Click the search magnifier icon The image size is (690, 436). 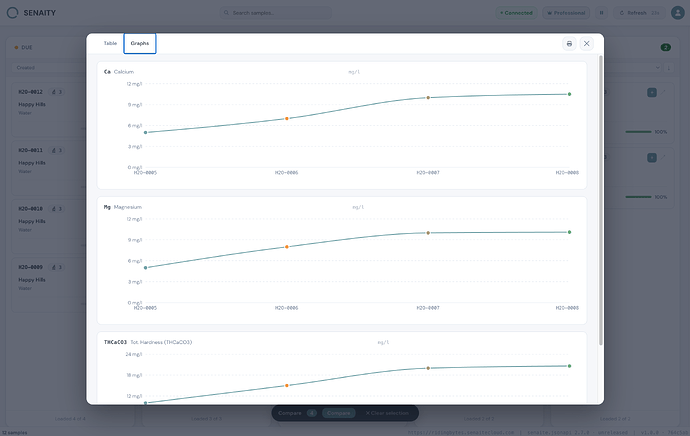[226, 13]
